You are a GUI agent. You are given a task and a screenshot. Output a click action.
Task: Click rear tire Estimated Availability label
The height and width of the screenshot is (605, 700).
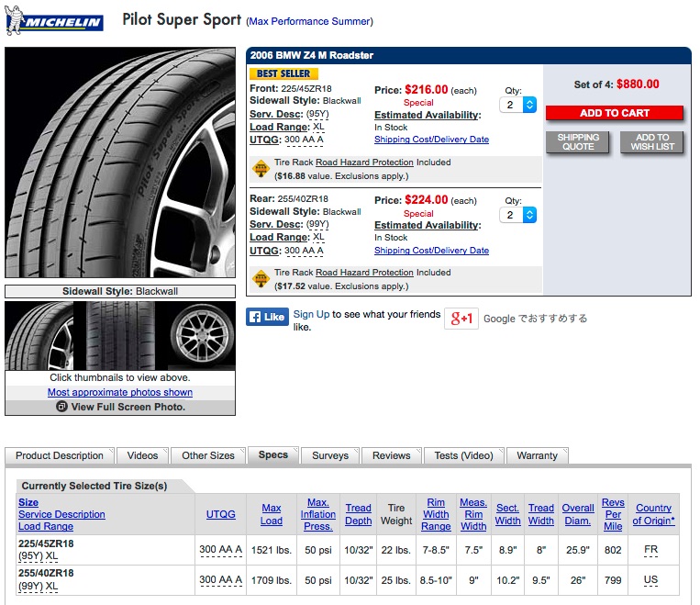coord(428,225)
